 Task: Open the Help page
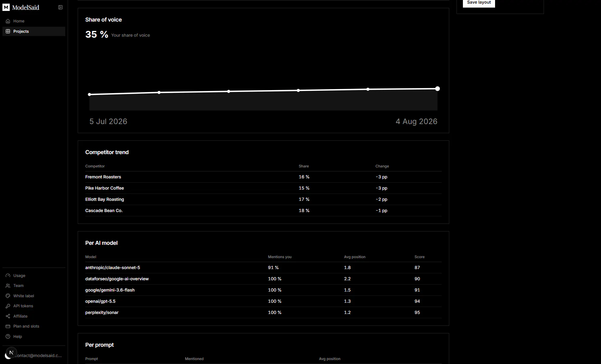tap(34, 337)
